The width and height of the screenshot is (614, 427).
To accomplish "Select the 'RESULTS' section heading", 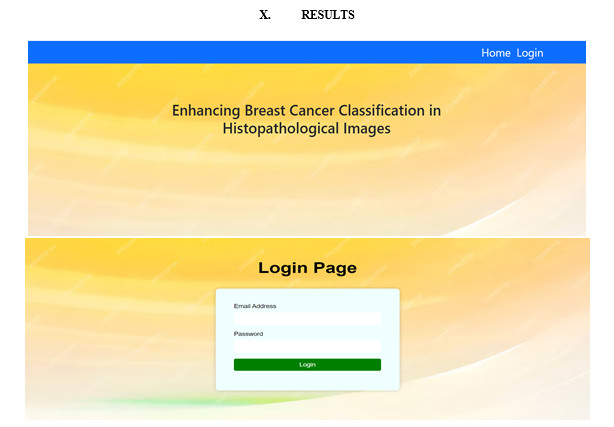I will [x=328, y=15].
